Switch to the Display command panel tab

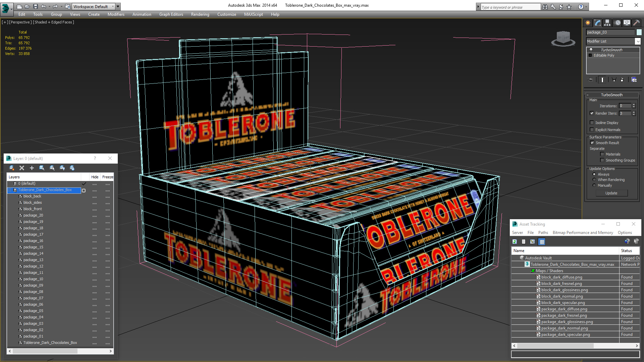[x=627, y=23]
